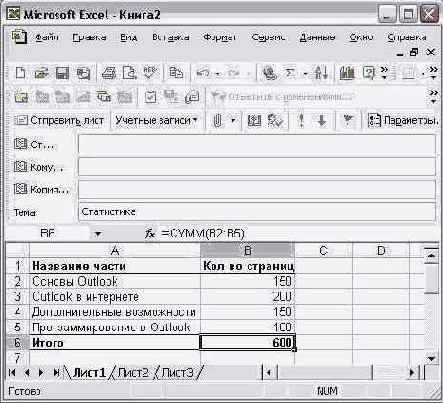Open the 'Данные' menu
Viewport: 443px width, 403px height.
[317, 37]
